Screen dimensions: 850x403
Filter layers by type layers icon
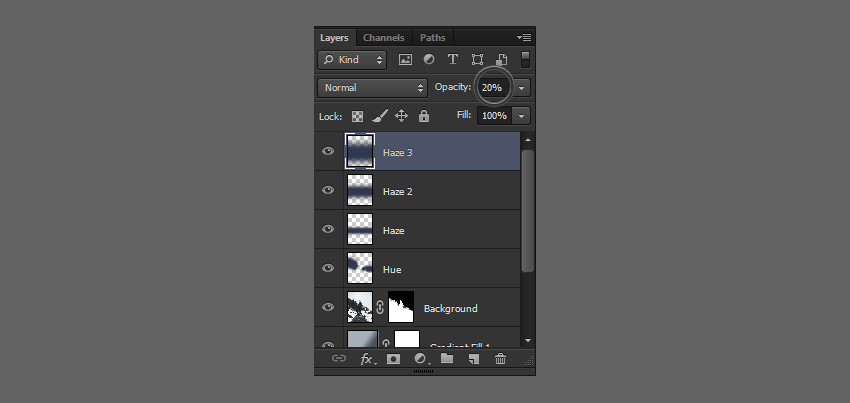click(x=453, y=60)
